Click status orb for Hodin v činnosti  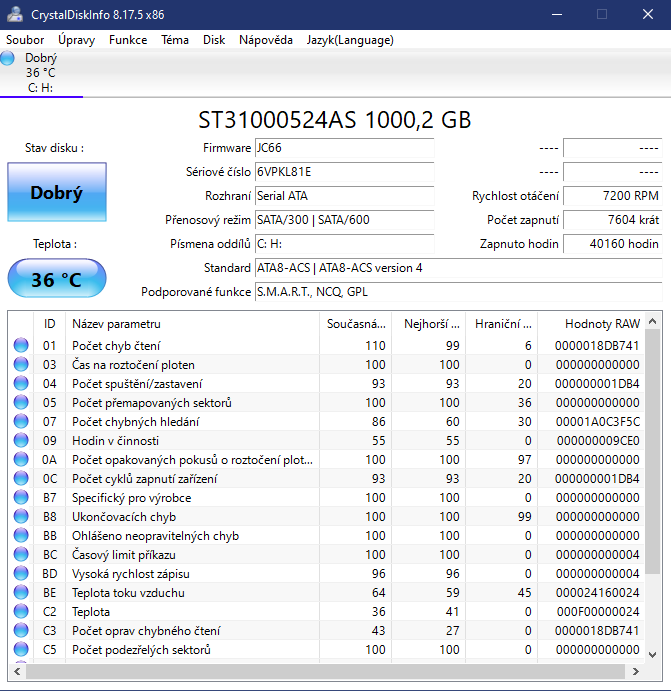[x=21, y=440]
